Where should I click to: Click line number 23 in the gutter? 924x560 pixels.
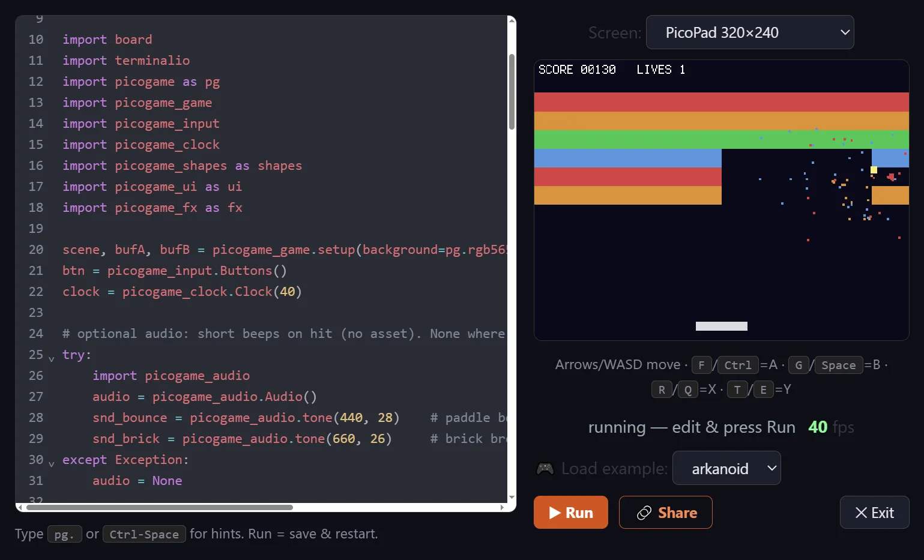pyautogui.click(x=36, y=313)
